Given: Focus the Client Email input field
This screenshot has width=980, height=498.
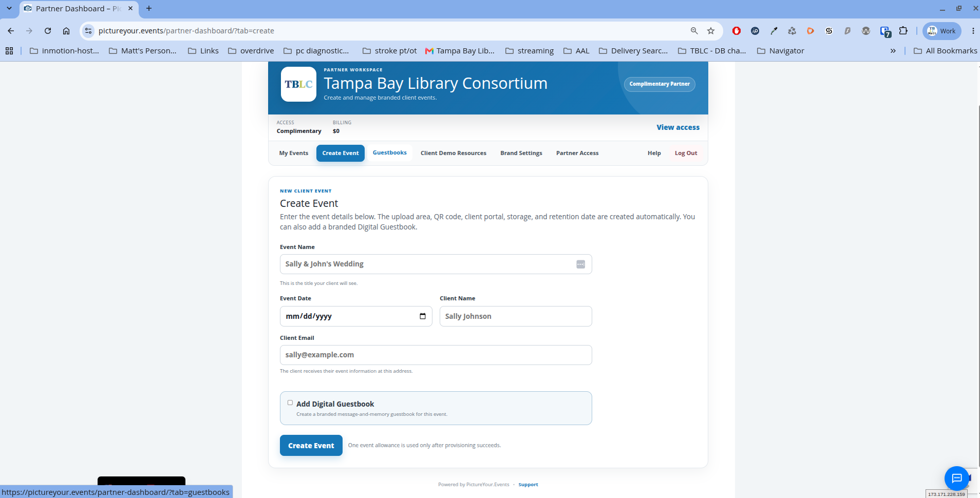Looking at the screenshot, I should 436,355.
